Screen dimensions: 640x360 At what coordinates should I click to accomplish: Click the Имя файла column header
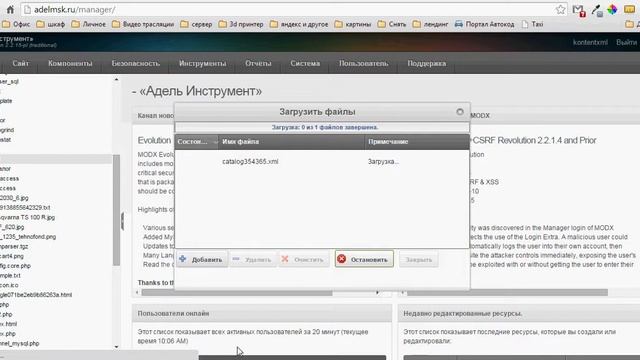[x=291, y=142]
